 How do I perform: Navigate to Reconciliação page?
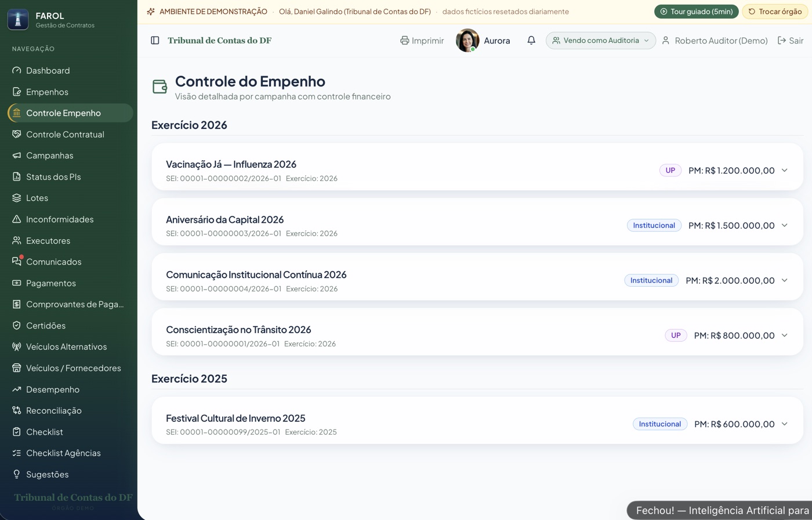click(x=70, y=410)
